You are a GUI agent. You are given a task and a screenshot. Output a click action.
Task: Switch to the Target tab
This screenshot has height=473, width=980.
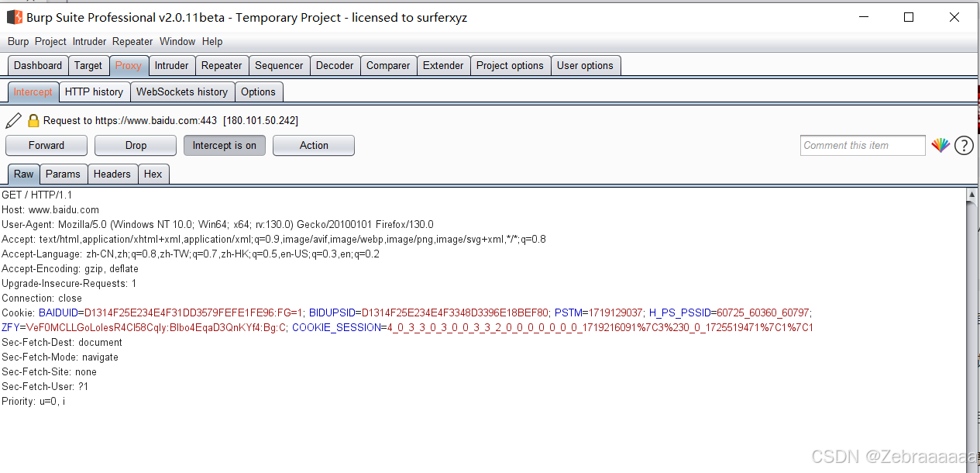pos(88,65)
